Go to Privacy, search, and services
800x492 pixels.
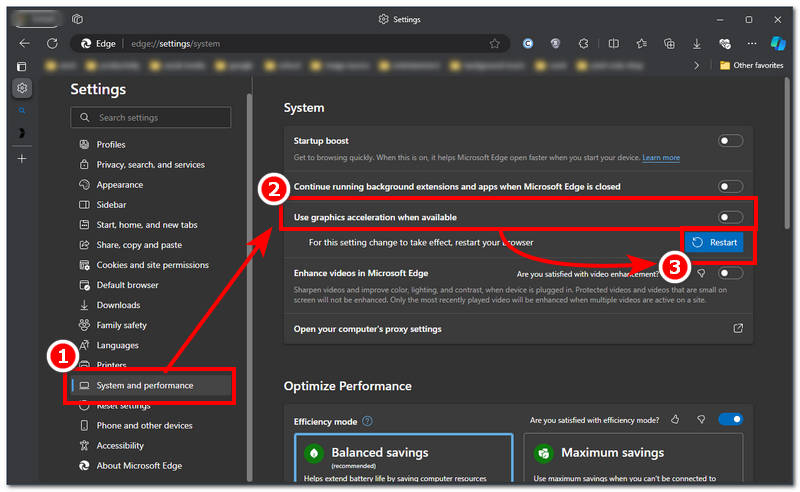[150, 164]
